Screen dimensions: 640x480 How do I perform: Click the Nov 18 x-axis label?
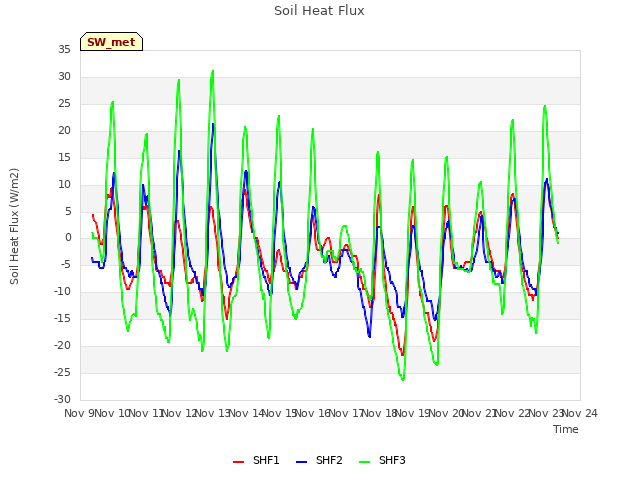380,413
